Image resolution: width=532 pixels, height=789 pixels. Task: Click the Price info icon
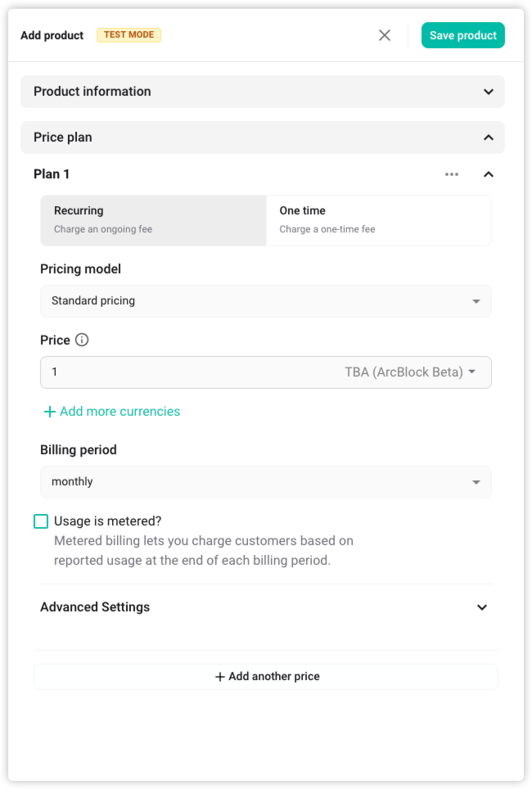pyautogui.click(x=82, y=340)
